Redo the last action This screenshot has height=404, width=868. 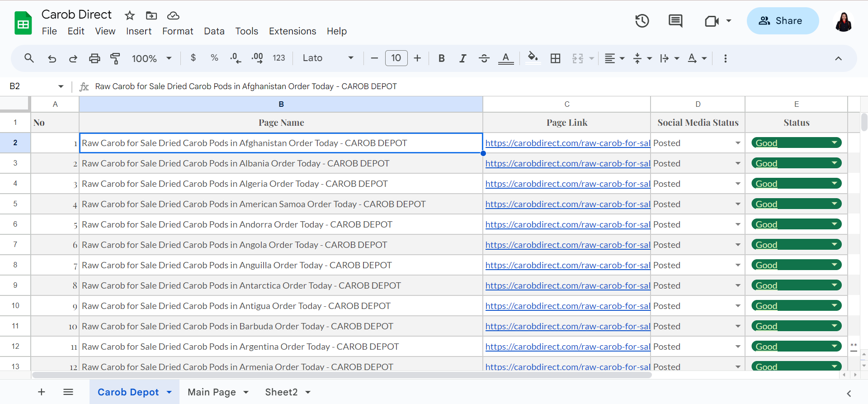pos(73,58)
